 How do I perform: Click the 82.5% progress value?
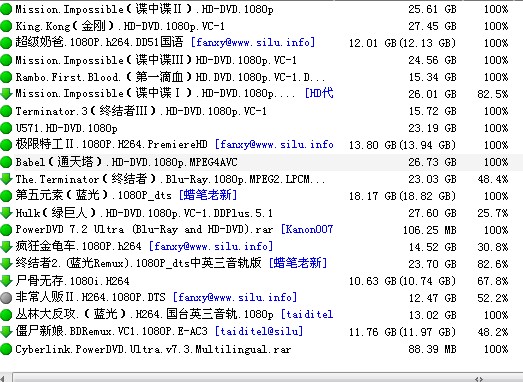[x=493, y=94]
